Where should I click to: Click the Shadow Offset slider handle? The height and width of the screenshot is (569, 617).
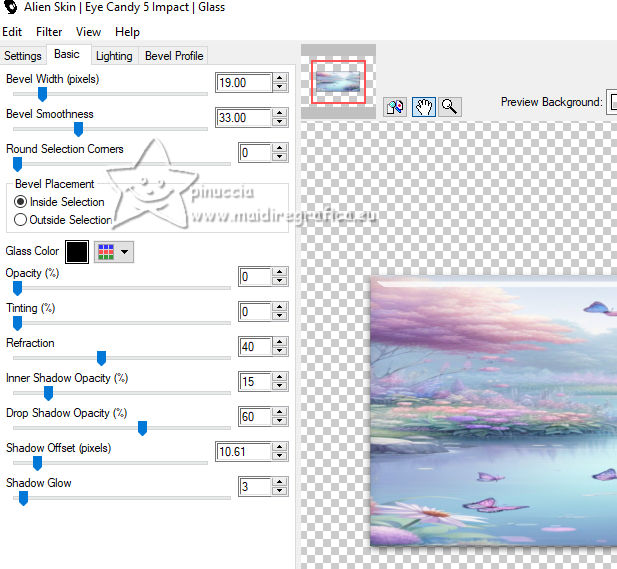[37, 463]
